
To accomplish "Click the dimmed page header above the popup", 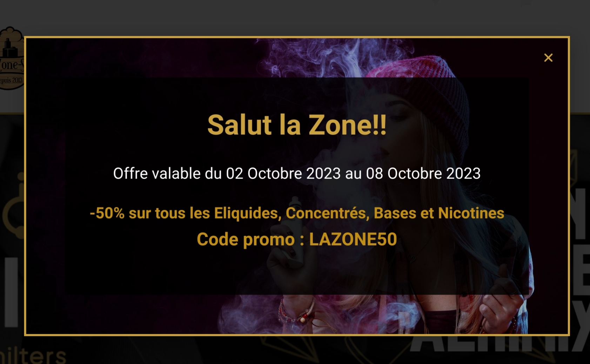I will pos(295,18).
